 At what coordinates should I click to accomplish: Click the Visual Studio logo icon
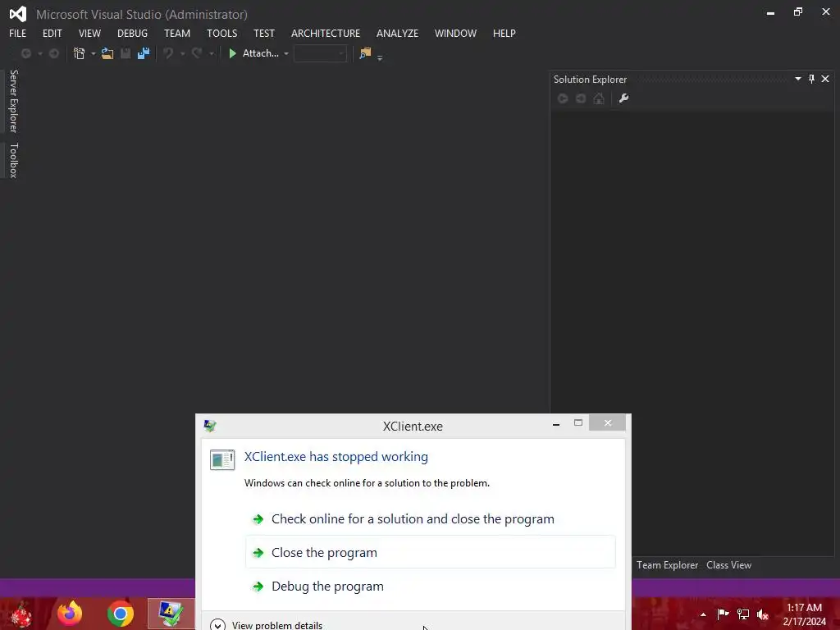[x=18, y=14]
